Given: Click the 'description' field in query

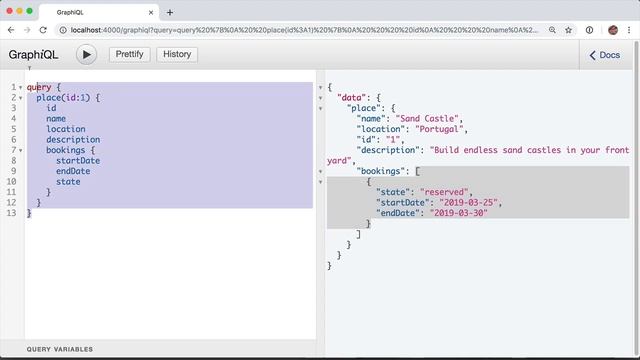Looking at the screenshot, I should tap(73, 140).
